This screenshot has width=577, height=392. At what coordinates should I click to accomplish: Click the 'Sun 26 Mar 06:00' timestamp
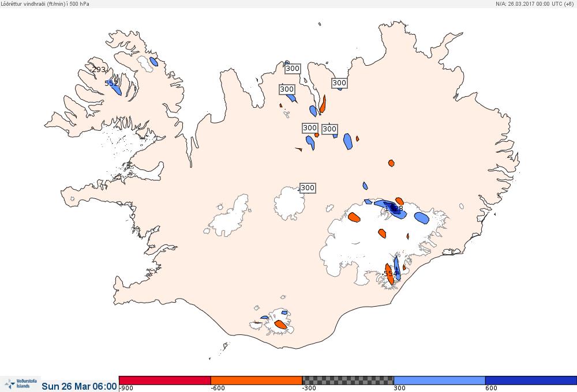tap(79, 386)
